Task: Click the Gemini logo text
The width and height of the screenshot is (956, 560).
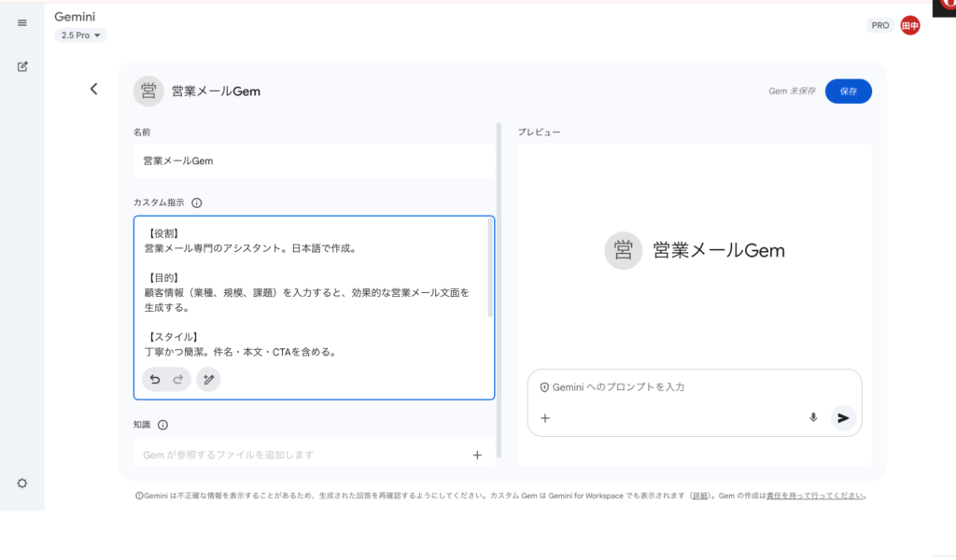Action: coord(75,17)
